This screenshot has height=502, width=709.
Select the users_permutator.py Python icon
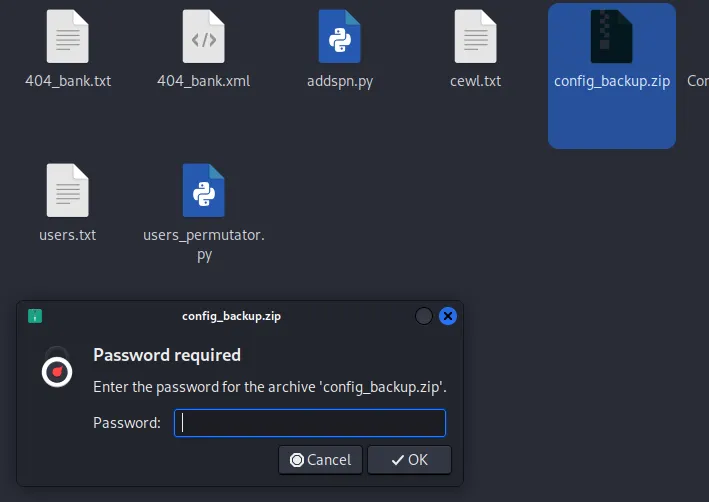click(203, 191)
